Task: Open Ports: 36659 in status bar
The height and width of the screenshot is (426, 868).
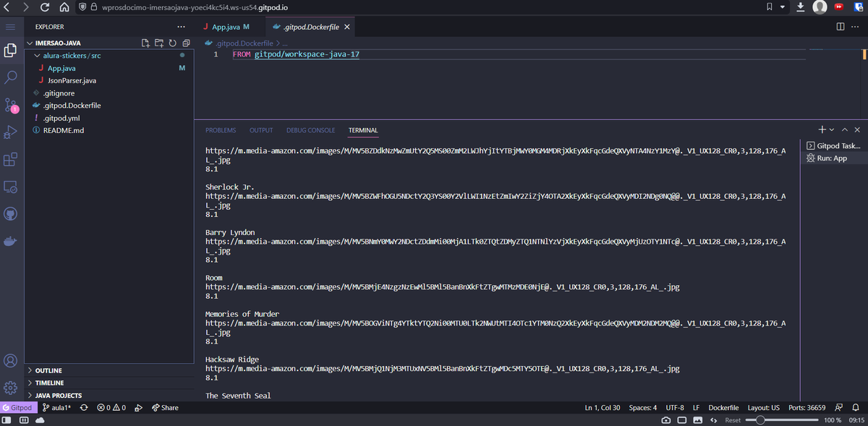Action: [x=807, y=408]
